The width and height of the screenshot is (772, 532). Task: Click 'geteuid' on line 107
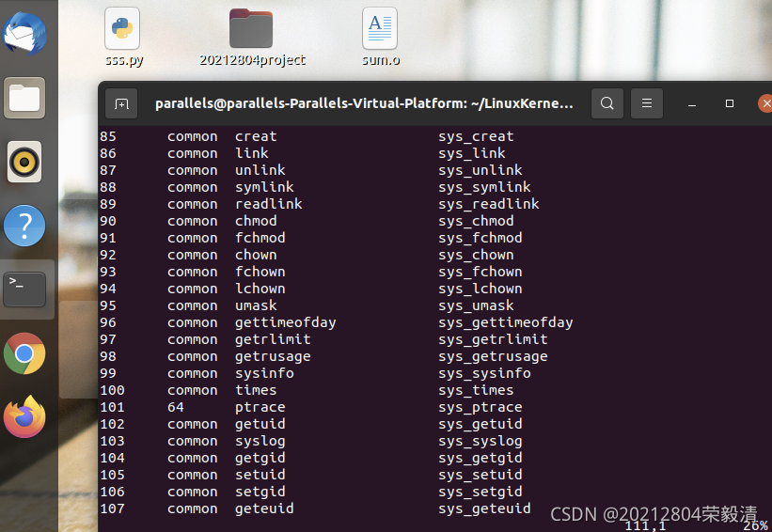click(x=264, y=509)
